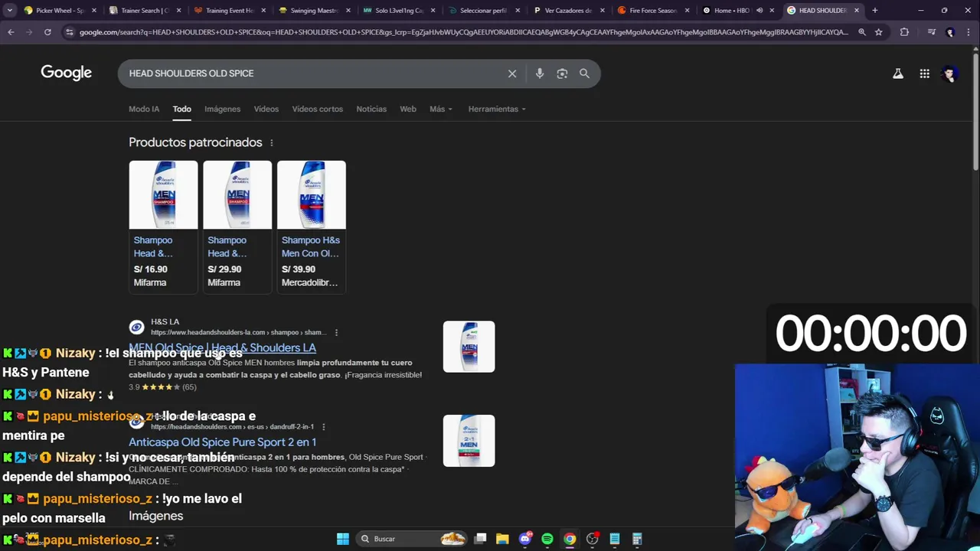
Task: Go back in browser history
Action: [11, 32]
